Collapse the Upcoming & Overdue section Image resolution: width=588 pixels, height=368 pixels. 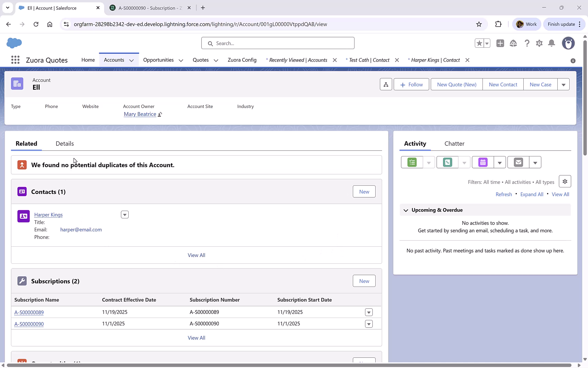406,210
